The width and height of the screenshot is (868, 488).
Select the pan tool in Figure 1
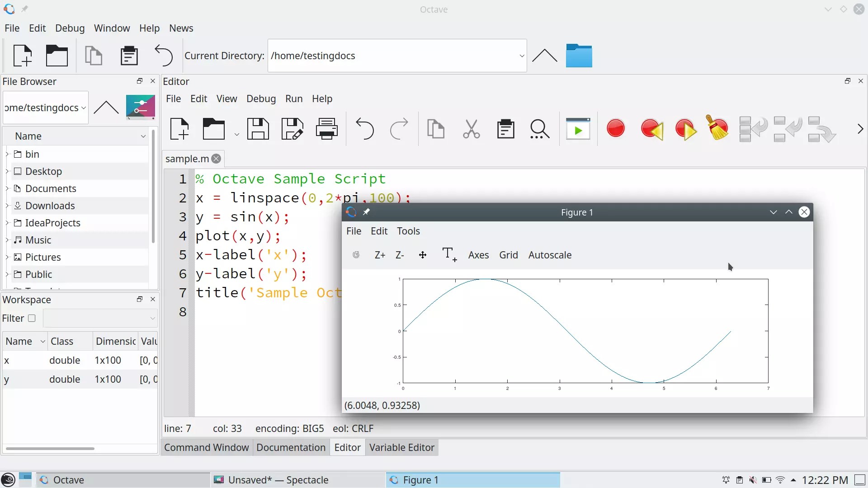(423, 255)
